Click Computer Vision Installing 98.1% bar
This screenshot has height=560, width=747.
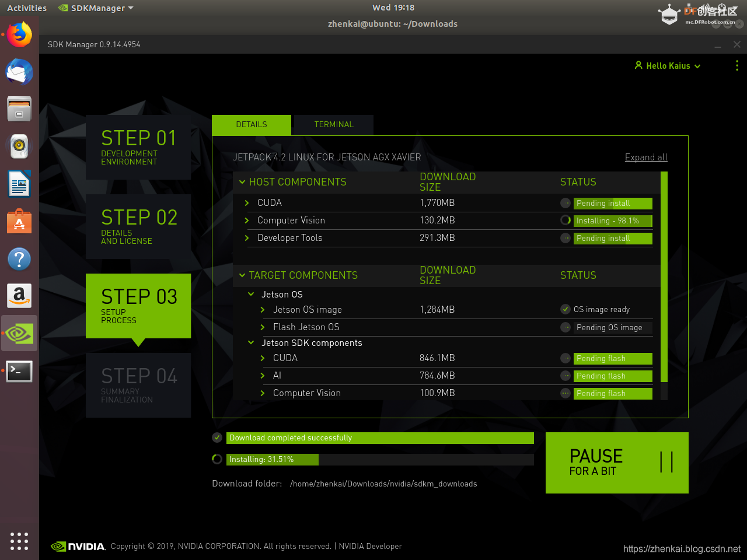click(613, 220)
